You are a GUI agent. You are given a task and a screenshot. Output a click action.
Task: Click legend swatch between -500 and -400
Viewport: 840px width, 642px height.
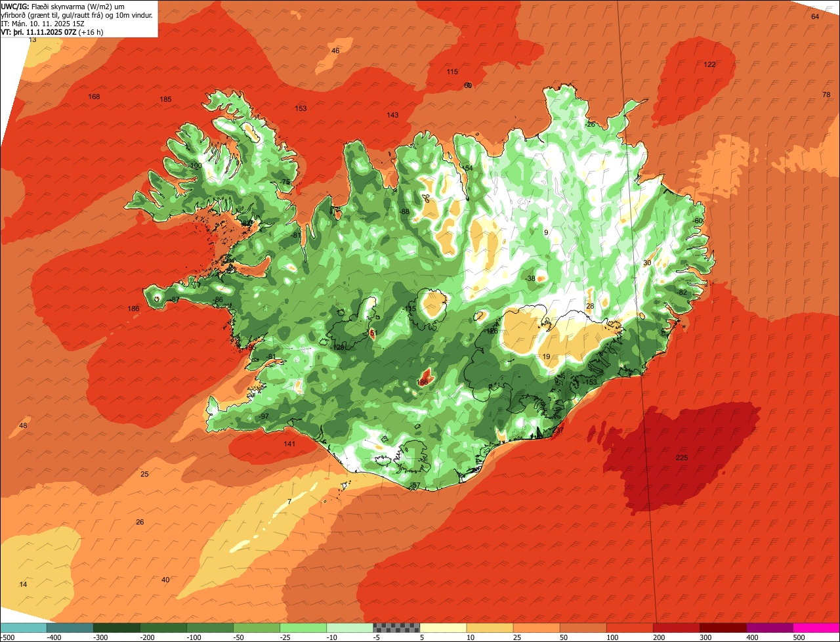tap(24, 628)
